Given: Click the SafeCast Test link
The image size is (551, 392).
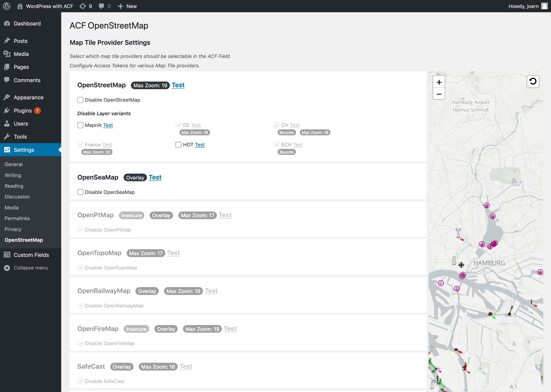Looking at the screenshot, I should [x=186, y=366].
